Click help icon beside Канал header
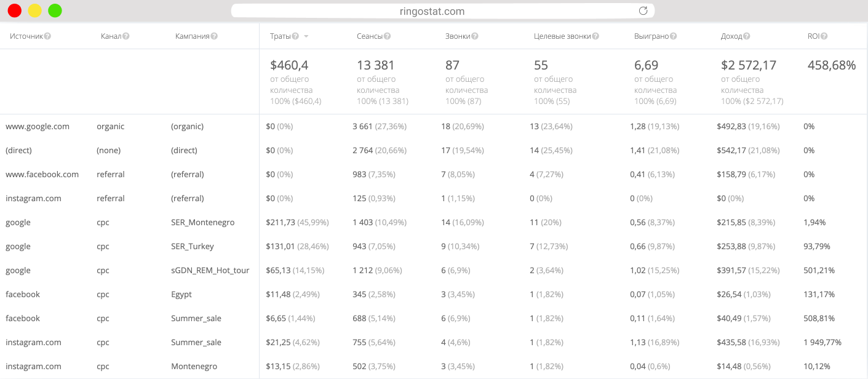The width and height of the screenshot is (868, 379). (x=126, y=36)
